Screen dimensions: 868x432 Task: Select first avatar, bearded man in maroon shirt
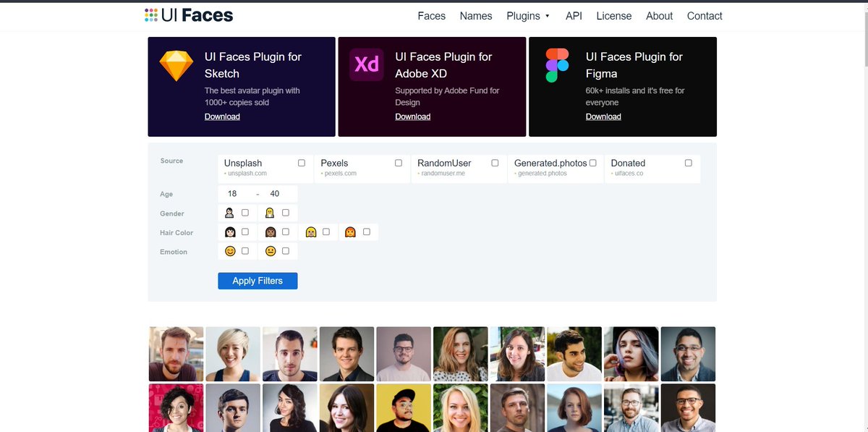176,354
